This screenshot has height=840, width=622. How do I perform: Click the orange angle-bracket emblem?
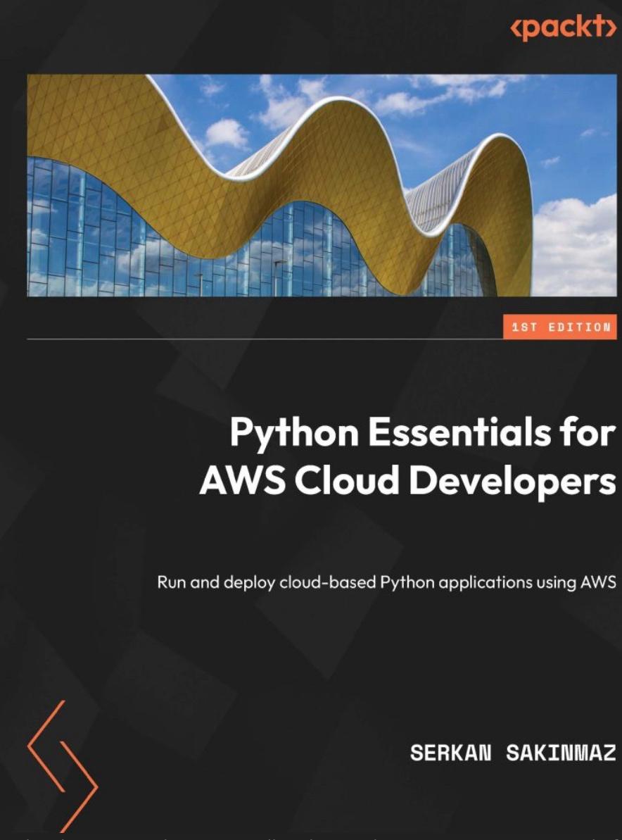[62, 766]
